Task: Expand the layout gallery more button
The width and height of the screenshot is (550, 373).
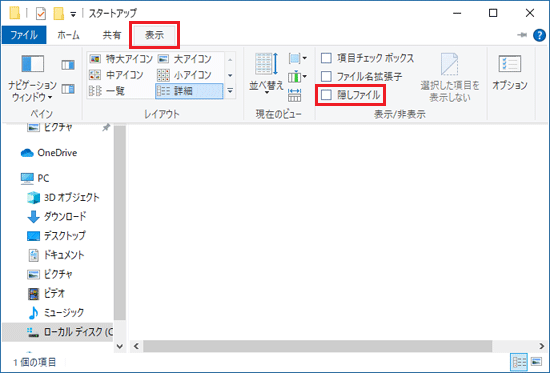Action: point(230,91)
